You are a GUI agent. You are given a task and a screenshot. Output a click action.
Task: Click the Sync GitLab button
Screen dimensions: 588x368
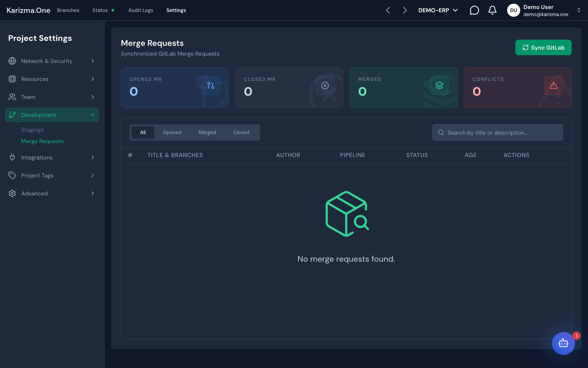click(x=543, y=47)
